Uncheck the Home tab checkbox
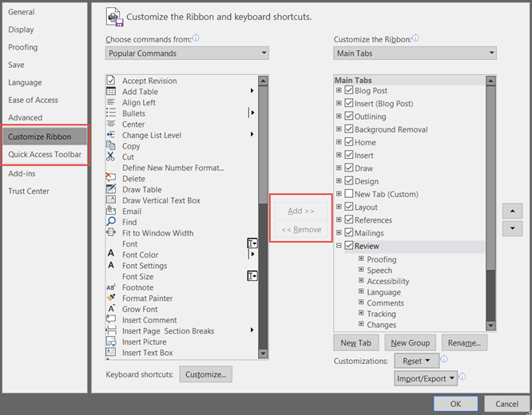The image size is (532, 415). point(349,142)
